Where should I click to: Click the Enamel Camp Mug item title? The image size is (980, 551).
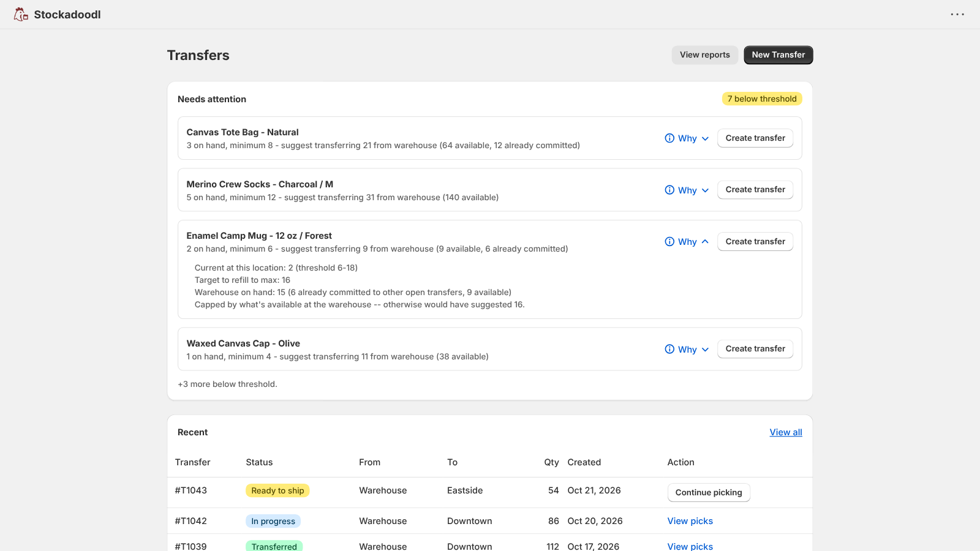point(259,236)
